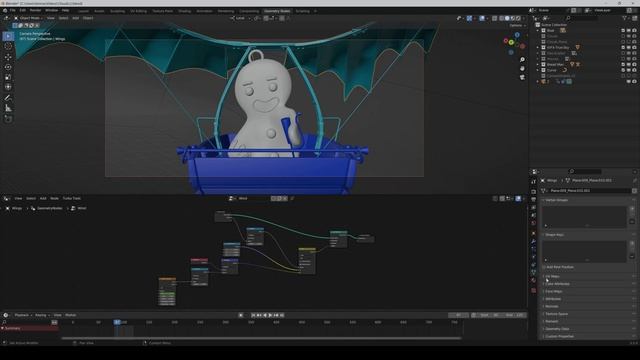Screen dimensions: 640x360
Task: Select the Summary row in timeline
Action: [29, 328]
